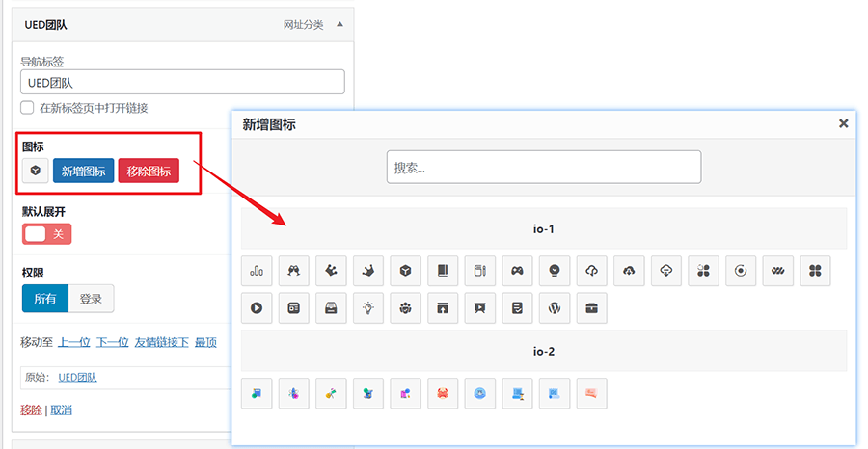Select the light bulb icon
Image resolution: width=868 pixels, height=449 pixels.
point(367,308)
